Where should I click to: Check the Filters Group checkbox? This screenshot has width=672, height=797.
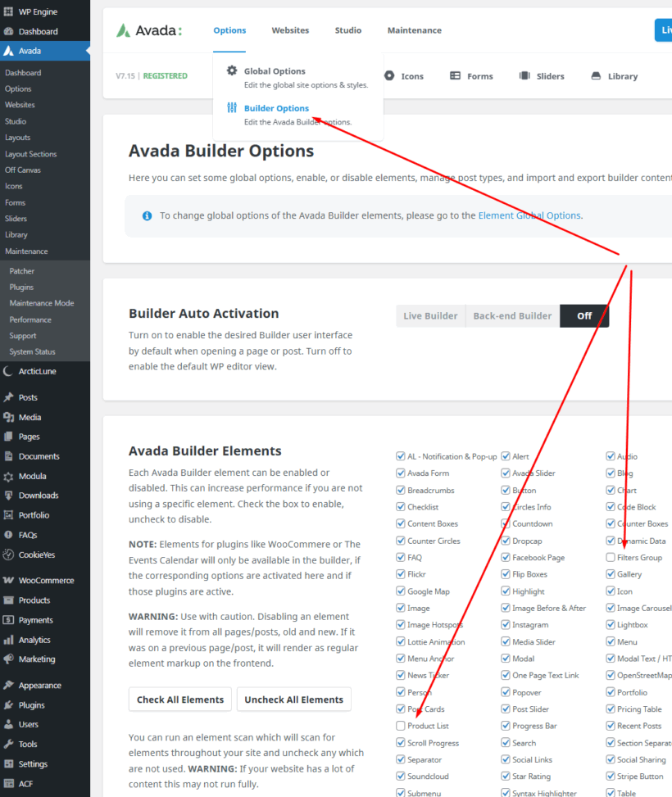(611, 558)
